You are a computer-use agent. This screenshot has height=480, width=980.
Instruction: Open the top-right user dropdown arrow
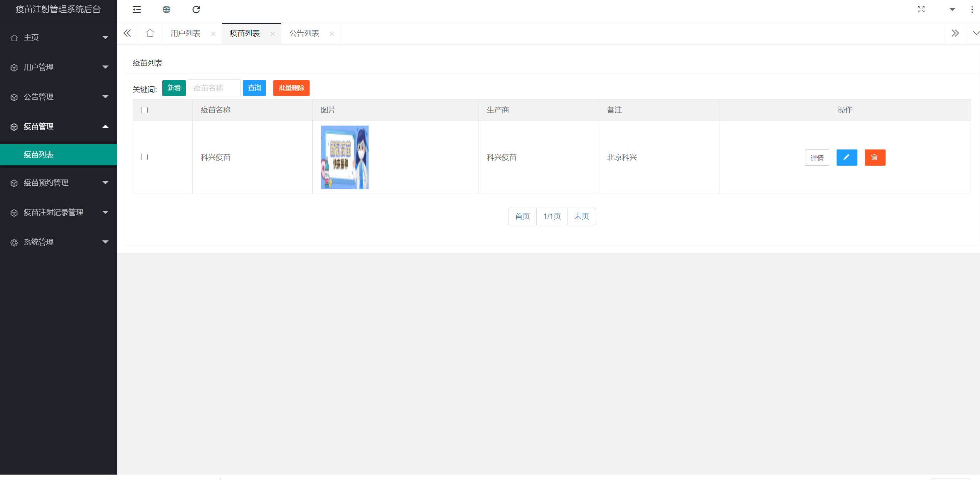tap(952, 10)
